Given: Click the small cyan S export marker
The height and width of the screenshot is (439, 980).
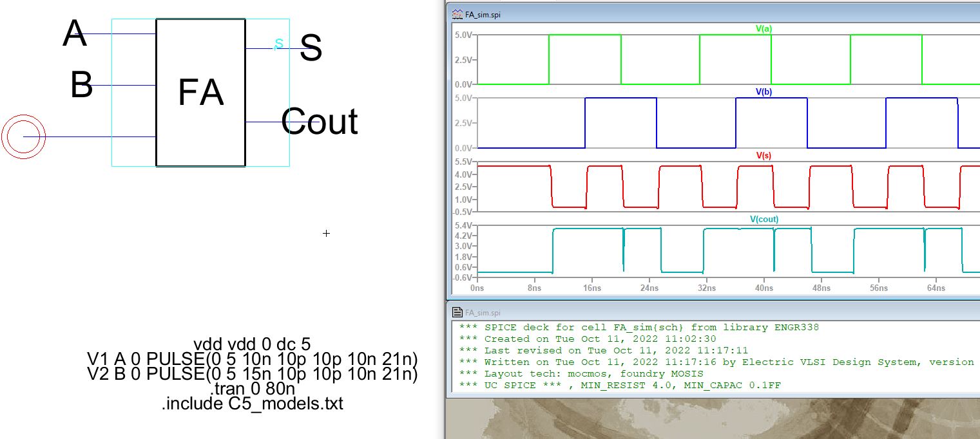Looking at the screenshot, I should point(278,44).
